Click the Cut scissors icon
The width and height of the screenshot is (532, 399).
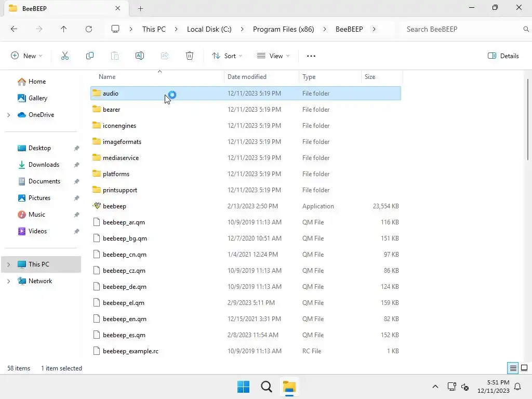coord(65,56)
